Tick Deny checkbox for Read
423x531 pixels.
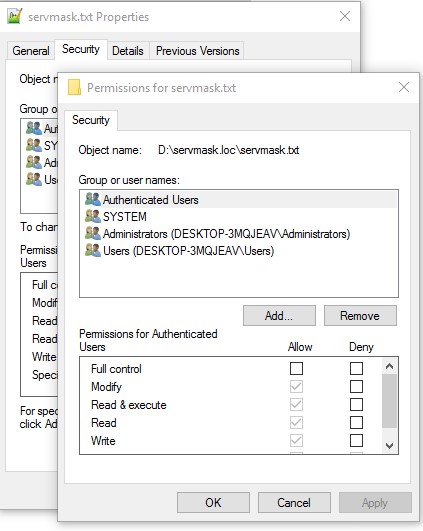(x=356, y=423)
